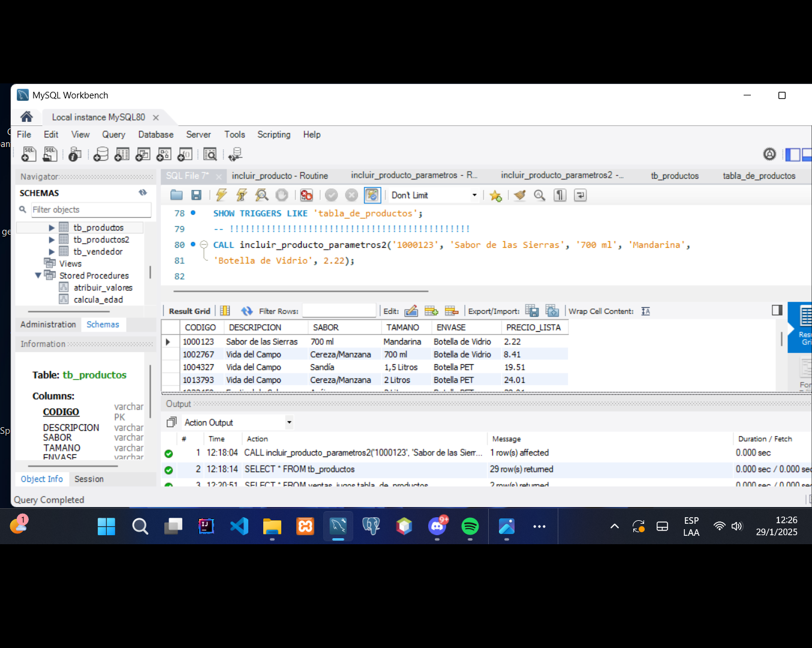Save query to snippets star icon
812x648 pixels.
[x=495, y=196]
